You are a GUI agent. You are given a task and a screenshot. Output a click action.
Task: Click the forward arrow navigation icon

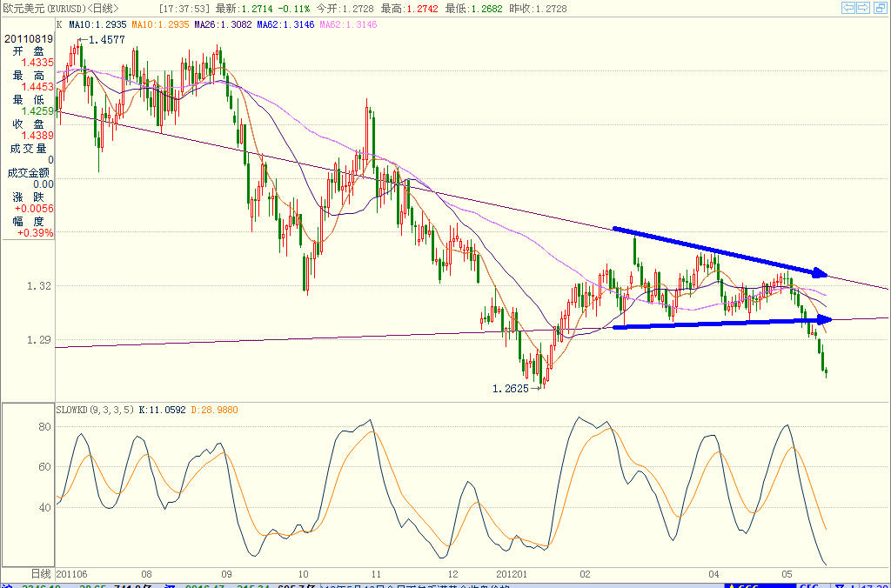click(x=863, y=8)
